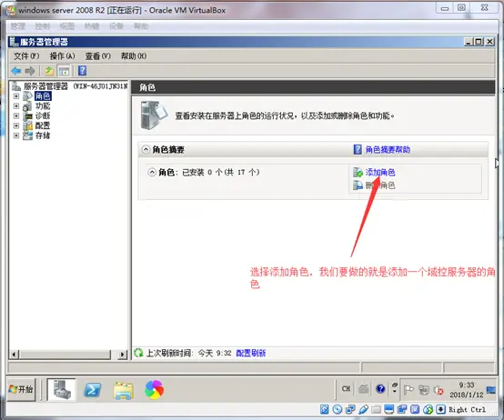
Task: Click the CH language indicator
Action: pyautogui.click(x=346, y=389)
